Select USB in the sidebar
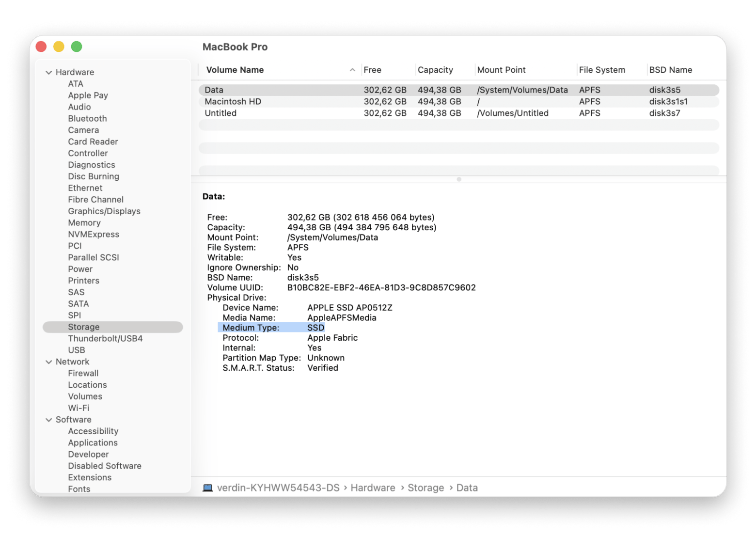 click(x=77, y=350)
